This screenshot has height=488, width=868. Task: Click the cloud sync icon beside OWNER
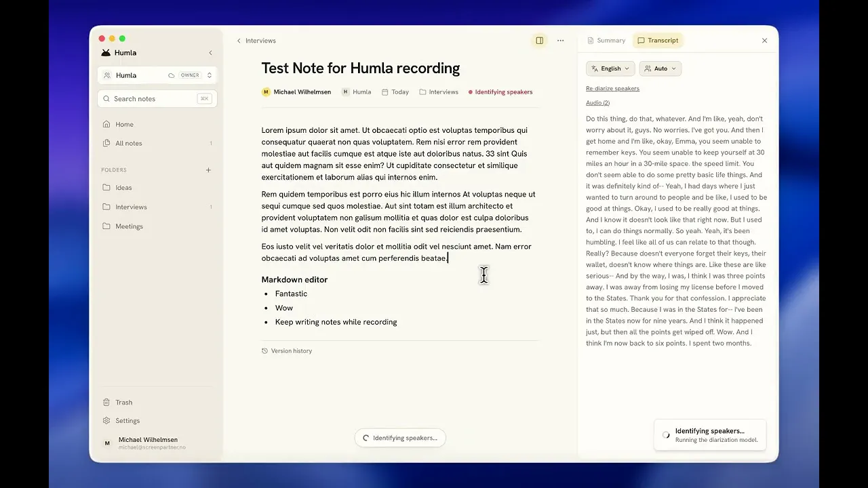coord(172,75)
